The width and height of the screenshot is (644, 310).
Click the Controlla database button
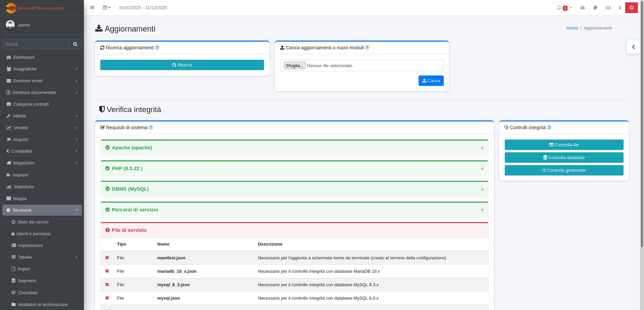(564, 158)
